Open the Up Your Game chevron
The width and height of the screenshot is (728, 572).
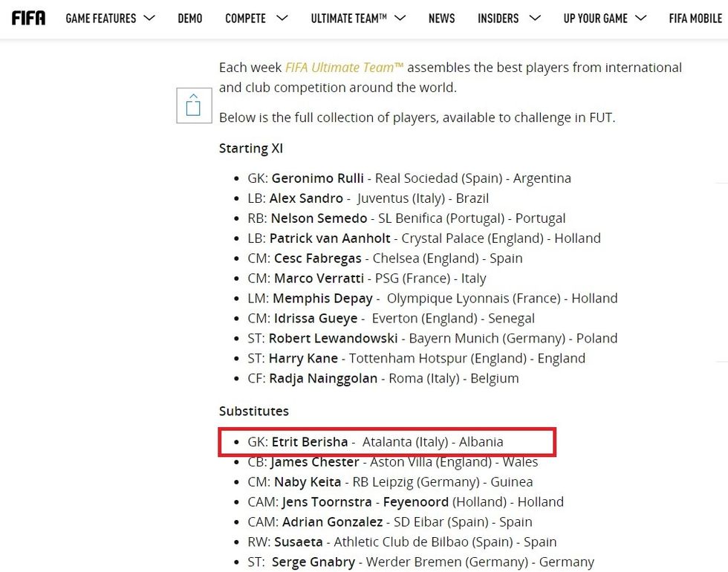coord(641,18)
